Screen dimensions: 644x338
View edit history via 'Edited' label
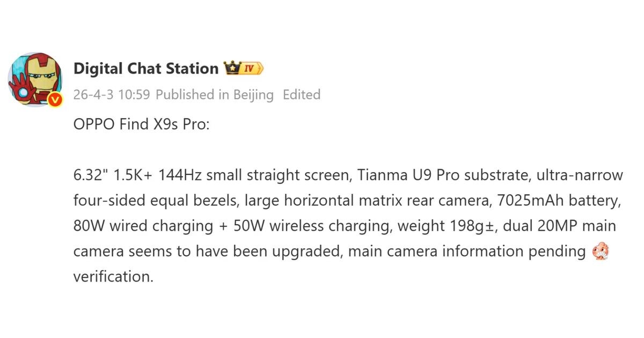[x=302, y=95]
